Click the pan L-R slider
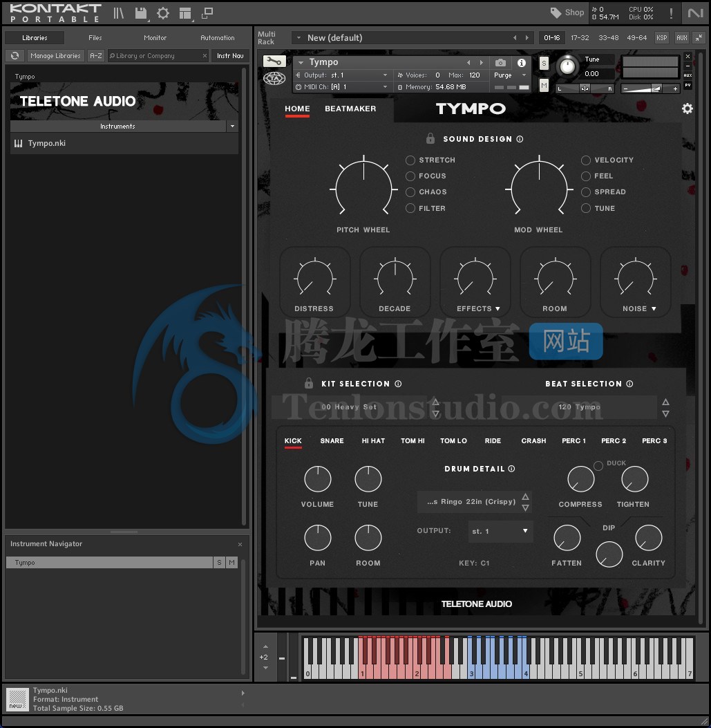This screenshot has height=728, width=711. click(x=585, y=88)
